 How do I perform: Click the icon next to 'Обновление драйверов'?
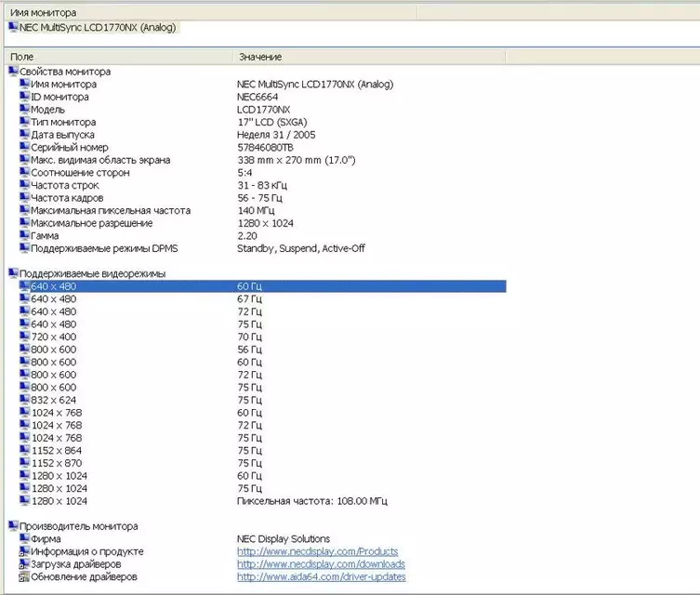coord(24,576)
